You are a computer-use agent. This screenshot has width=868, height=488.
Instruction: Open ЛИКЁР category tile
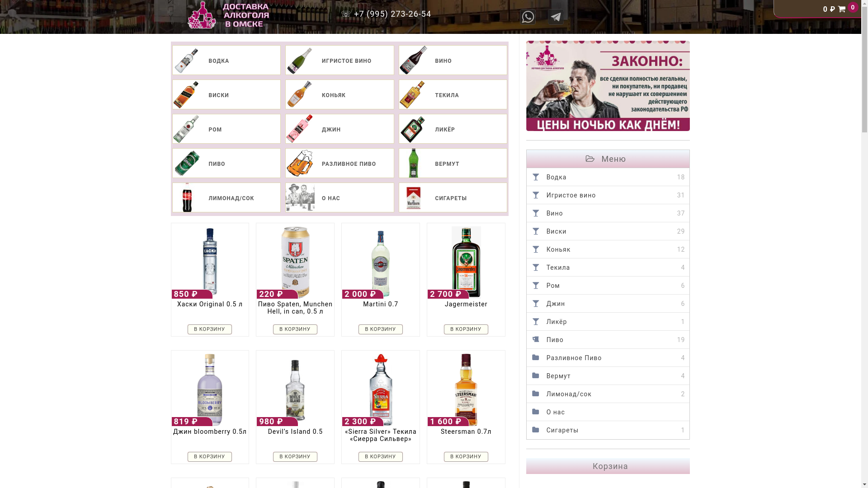[453, 129]
